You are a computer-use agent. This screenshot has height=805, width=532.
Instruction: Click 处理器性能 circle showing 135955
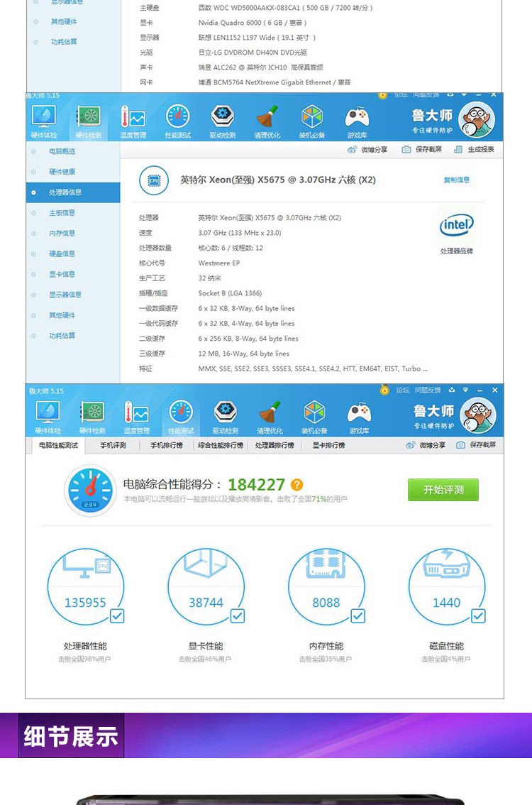[x=86, y=587]
